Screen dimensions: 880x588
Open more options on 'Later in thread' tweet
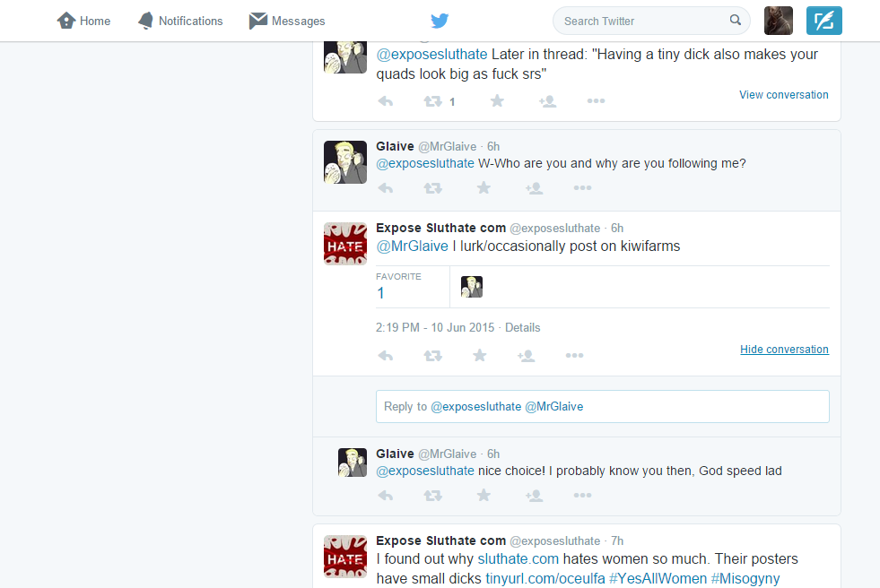596,101
